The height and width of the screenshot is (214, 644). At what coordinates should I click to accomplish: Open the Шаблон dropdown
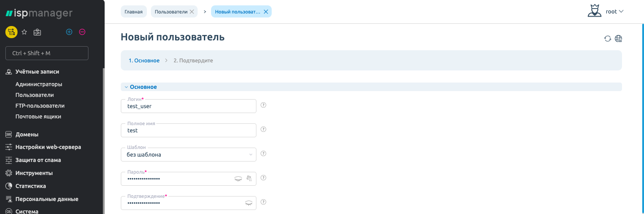[189, 154]
